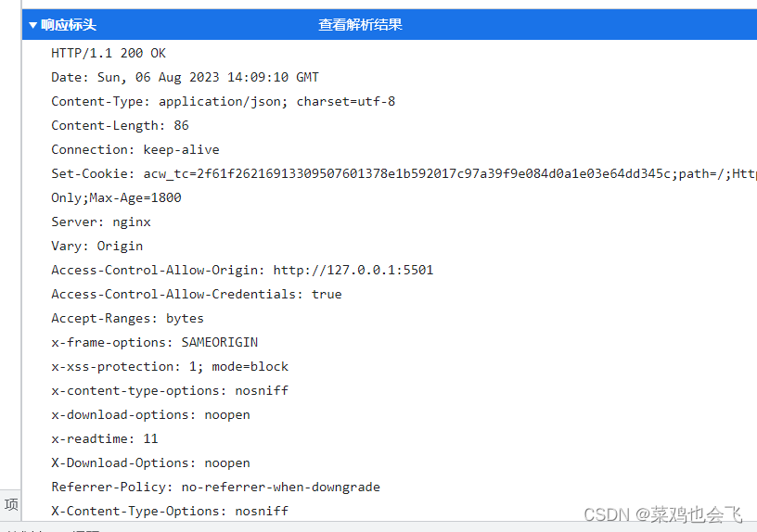757x532 pixels.
Task: Select the Date header line
Action: pos(185,77)
